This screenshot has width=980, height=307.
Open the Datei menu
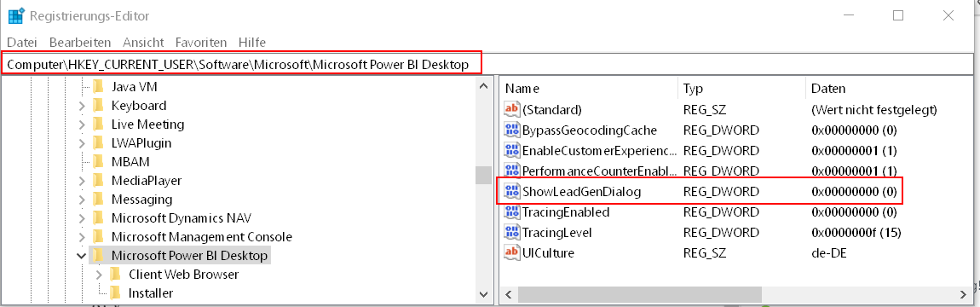tap(22, 43)
